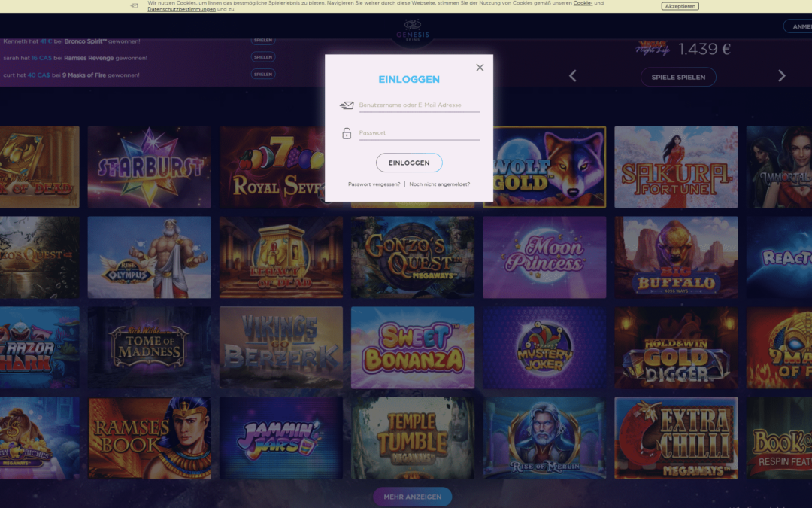Open the Rise of Merlin game tile
Image resolution: width=812 pixels, height=508 pixels.
click(x=544, y=437)
